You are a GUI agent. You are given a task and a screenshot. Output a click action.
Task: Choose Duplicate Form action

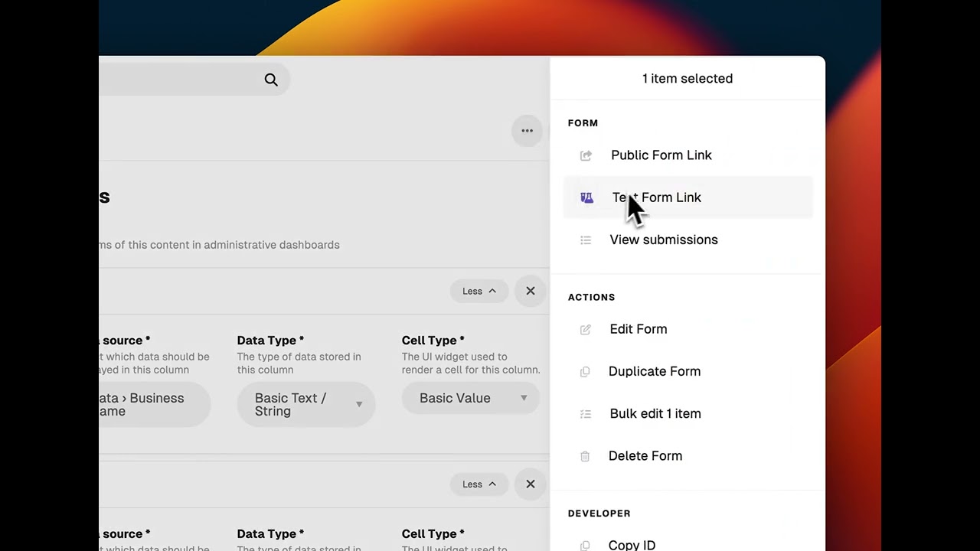pos(688,371)
